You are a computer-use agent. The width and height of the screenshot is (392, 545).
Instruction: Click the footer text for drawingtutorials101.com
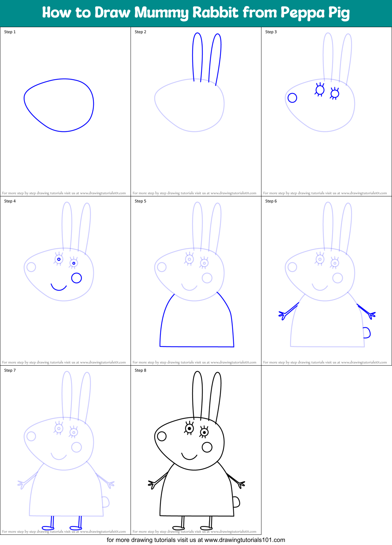click(x=196, y=540)
